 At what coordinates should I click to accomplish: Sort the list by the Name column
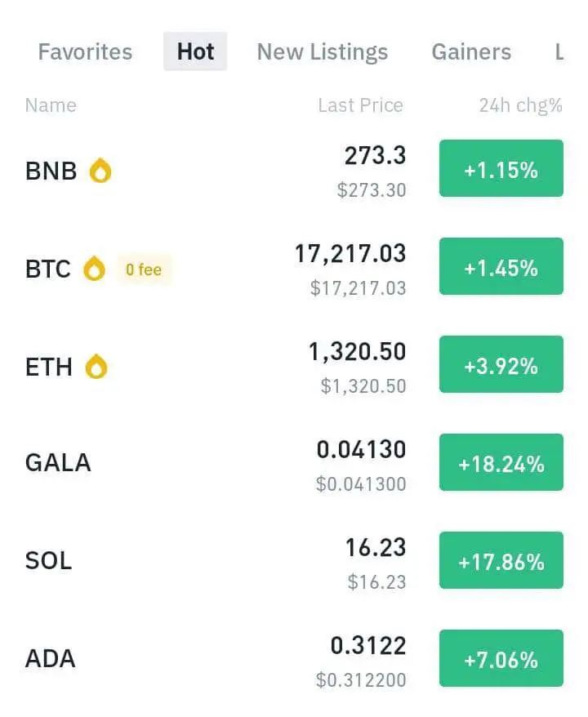[x=51, y=105]
